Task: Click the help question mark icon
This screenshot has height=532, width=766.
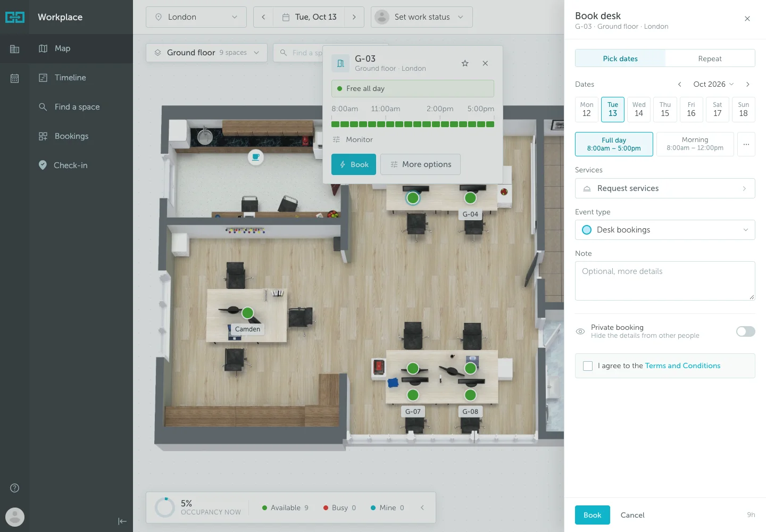Action: point(15,488)
